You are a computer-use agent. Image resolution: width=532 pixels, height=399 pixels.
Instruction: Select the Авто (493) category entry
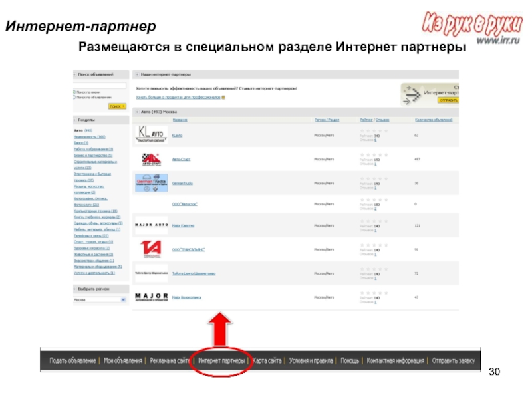coord(83,130)
